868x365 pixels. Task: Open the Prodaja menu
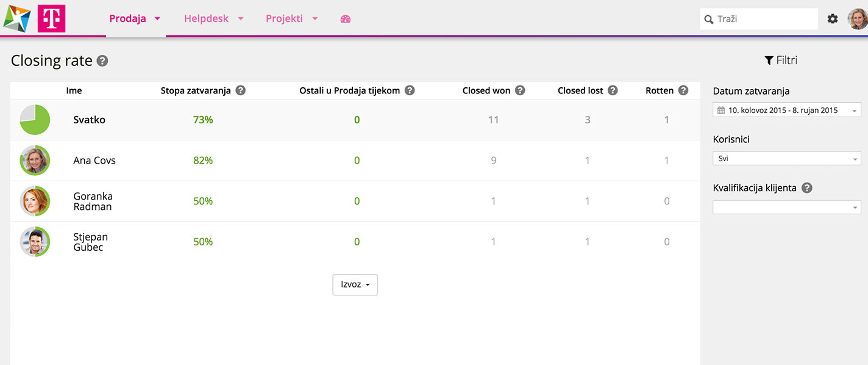click(135, 19)
